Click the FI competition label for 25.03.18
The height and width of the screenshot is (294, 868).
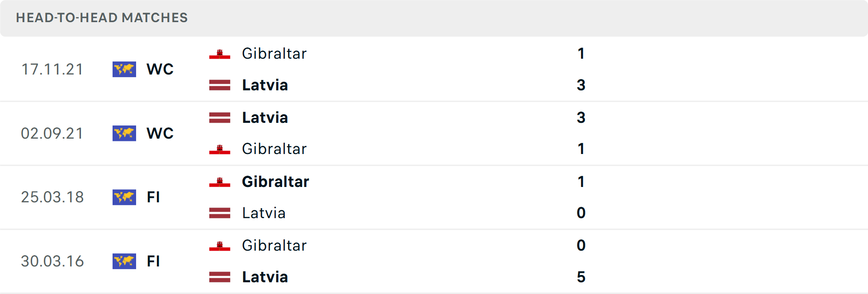coord(153,197)
